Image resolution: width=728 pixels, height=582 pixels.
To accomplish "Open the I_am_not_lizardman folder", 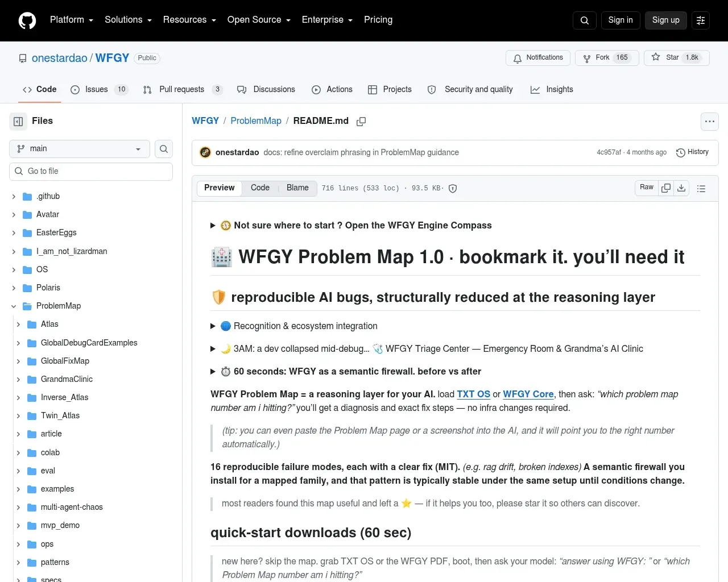I will pos(72,251).
